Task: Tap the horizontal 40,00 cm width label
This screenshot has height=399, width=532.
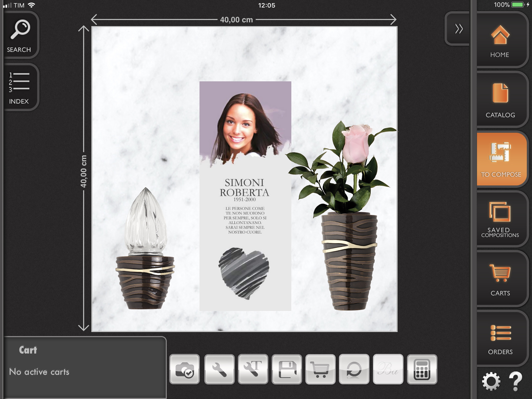Action: (x=236, y=20)
